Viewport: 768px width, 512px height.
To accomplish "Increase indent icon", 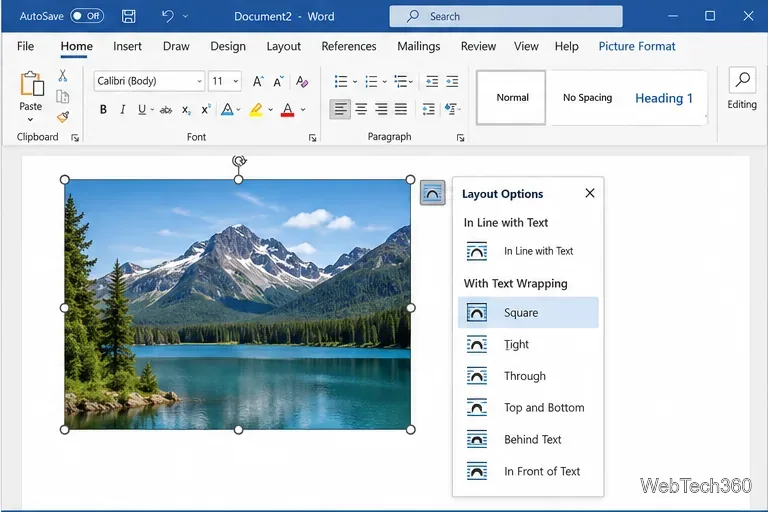I will 452,81.
